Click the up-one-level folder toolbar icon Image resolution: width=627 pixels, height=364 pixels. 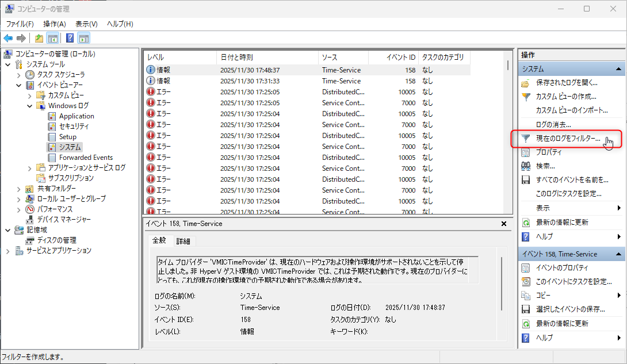[39, 39]
